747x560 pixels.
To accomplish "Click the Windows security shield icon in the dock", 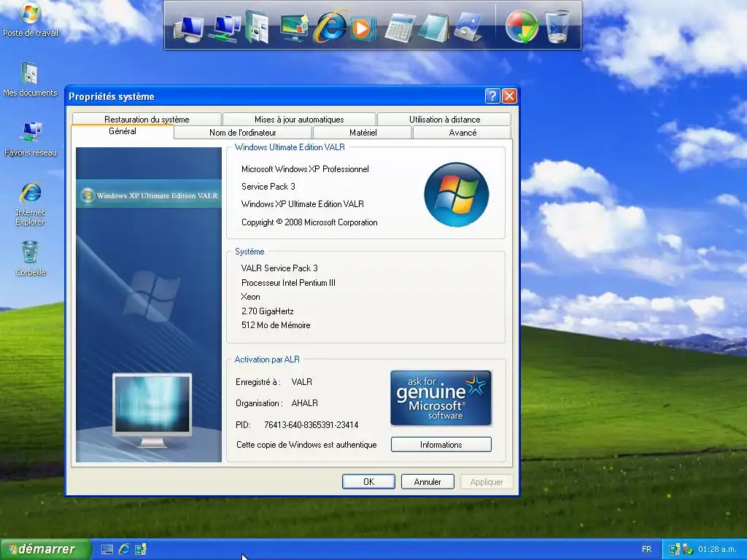I will tap(522, 27).
